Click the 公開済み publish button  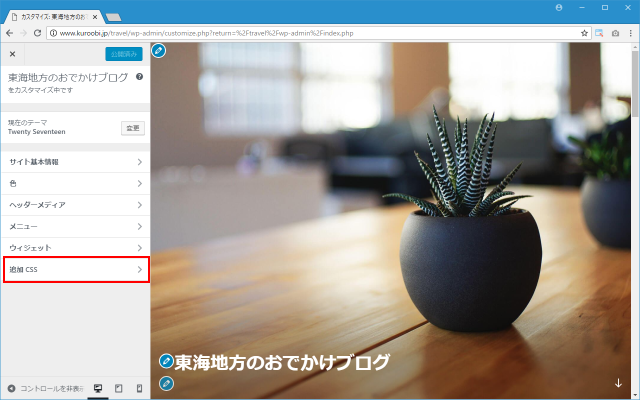[124, 54]
